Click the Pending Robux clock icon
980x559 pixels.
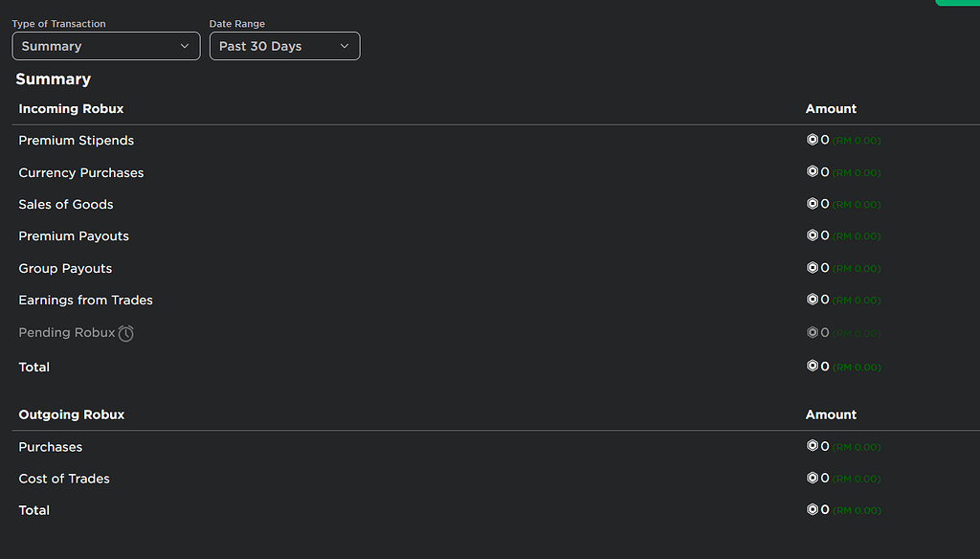[x=126, y=333]
